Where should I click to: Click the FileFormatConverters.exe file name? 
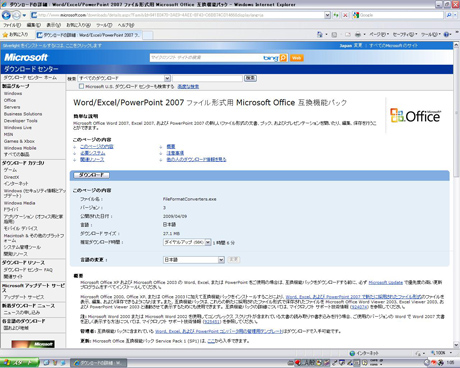coord(190,199)
